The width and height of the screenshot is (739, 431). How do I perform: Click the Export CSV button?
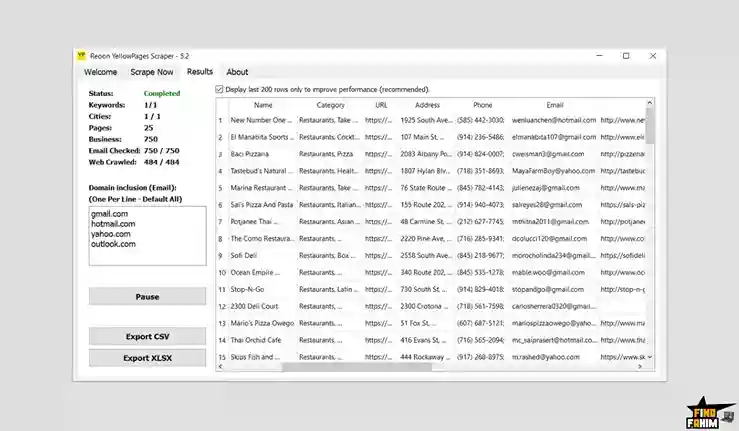[148, 336]
